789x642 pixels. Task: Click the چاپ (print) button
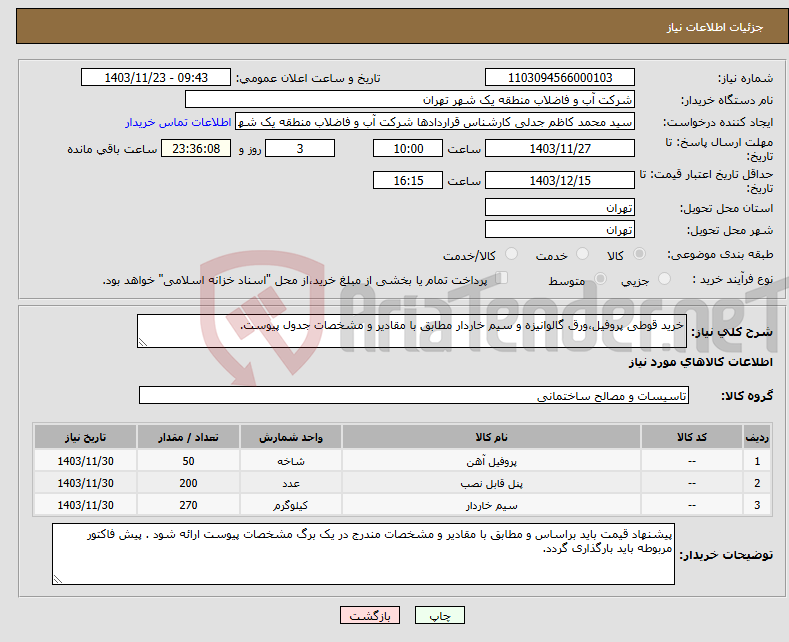(x=439, y=615)
